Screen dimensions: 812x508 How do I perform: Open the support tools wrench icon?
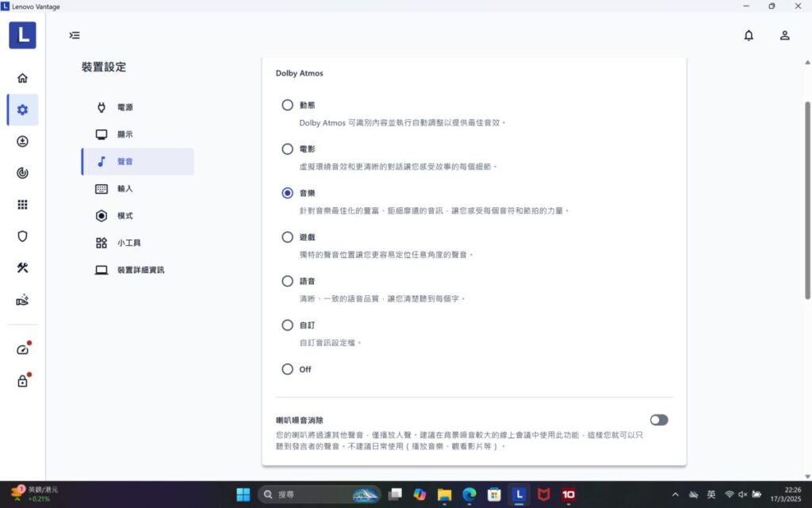tap(22, 267)
